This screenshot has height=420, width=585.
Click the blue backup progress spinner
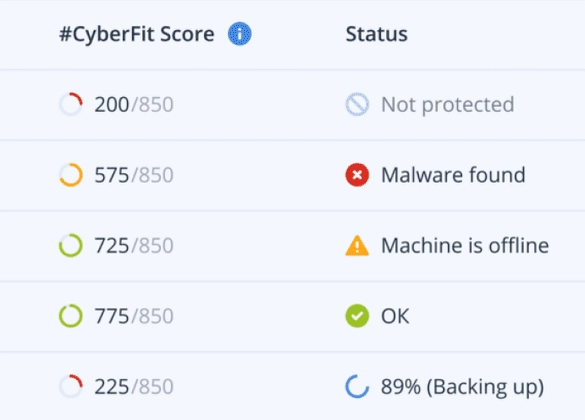point(357,386)
